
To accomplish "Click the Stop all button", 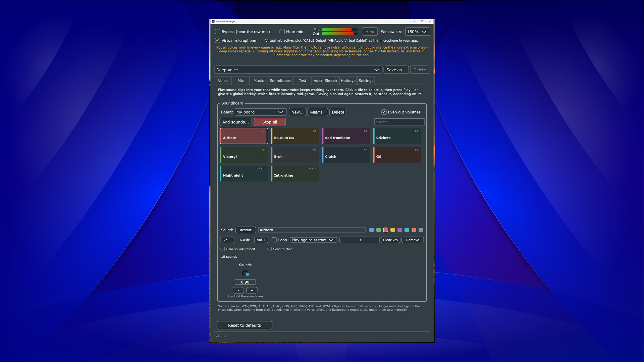I will pyautogui.click(x=270, y=122).
